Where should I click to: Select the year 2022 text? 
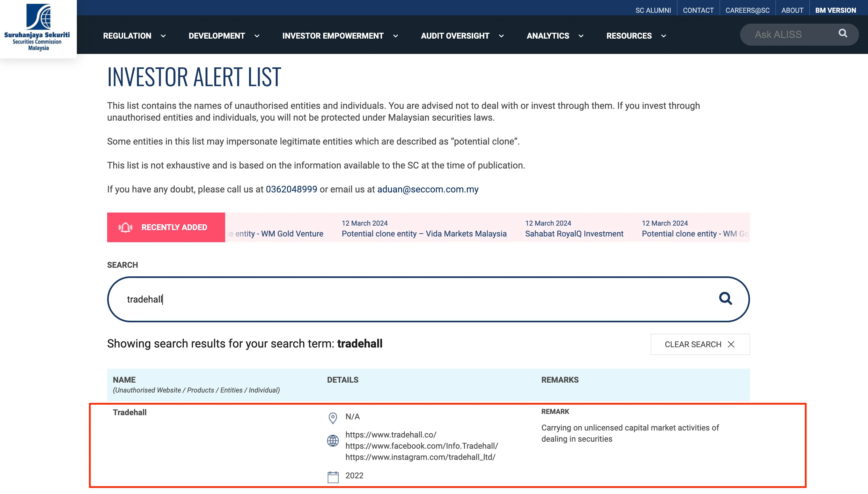(x=354, y=476)
